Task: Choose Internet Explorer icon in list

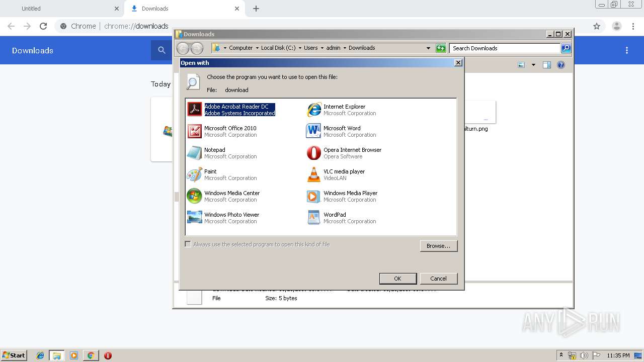Action: 313,109
